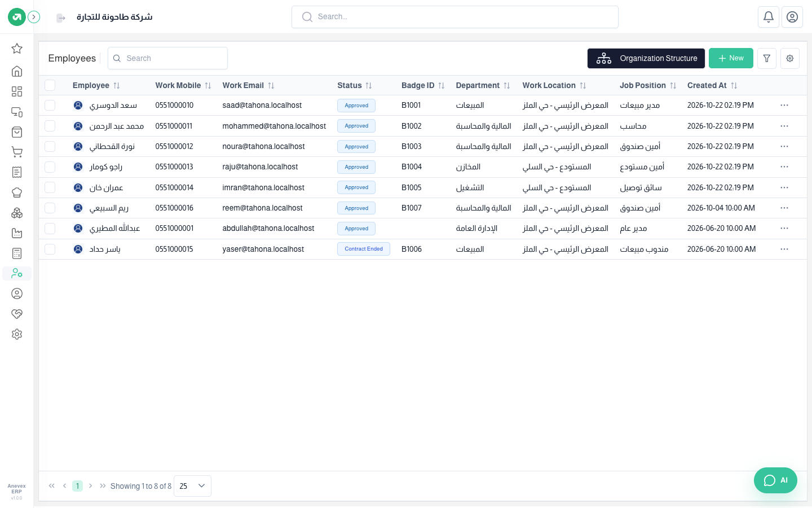Select checkbox for سعد الدوسري row
The image size is (812, 508).
[x=50, y=106]
